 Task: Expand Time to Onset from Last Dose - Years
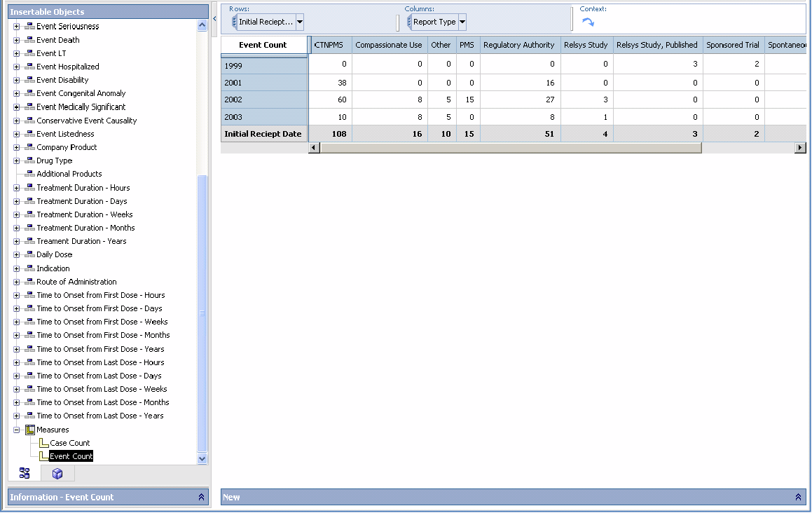click(x=17, y=416)
